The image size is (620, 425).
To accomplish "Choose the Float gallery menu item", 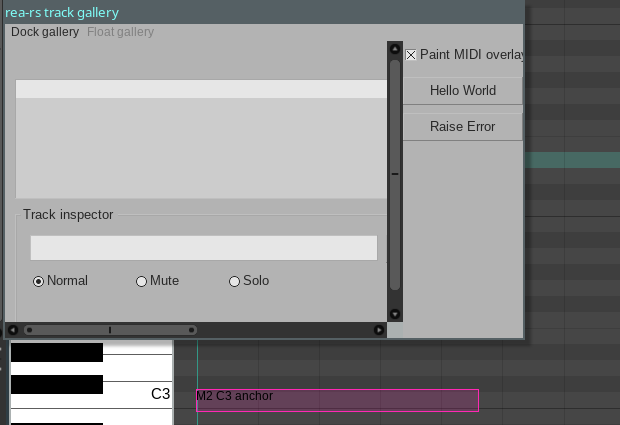I will click(120, 32).
